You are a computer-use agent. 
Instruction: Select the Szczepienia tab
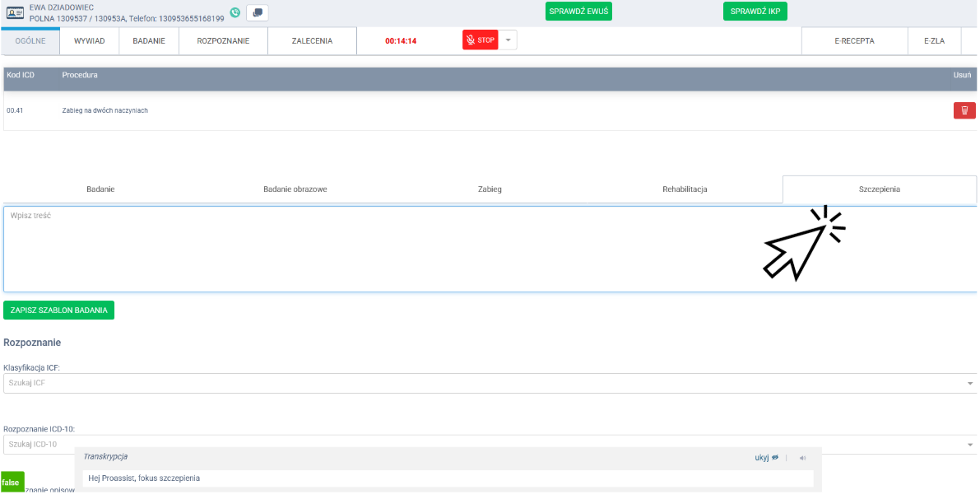point(879,189)
